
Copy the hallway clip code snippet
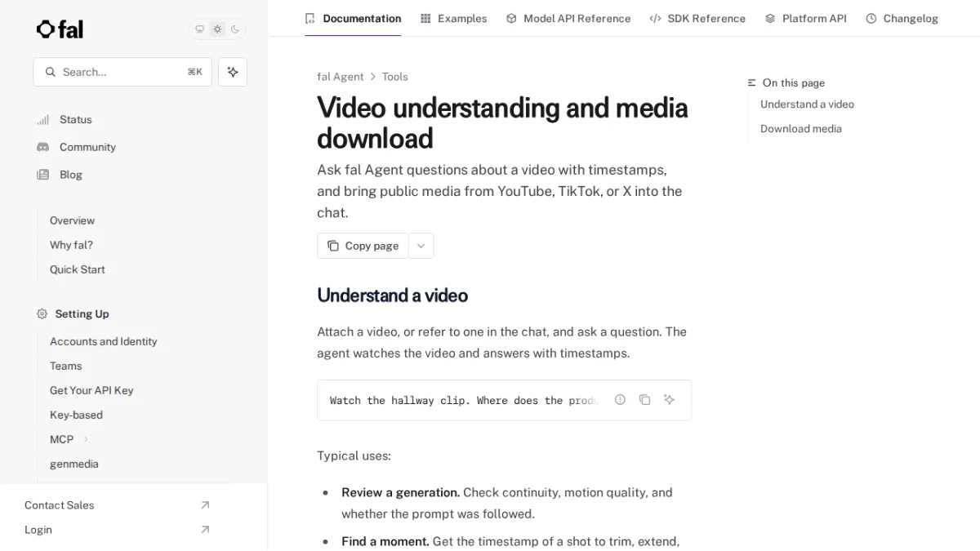click(x=644, y=400)
